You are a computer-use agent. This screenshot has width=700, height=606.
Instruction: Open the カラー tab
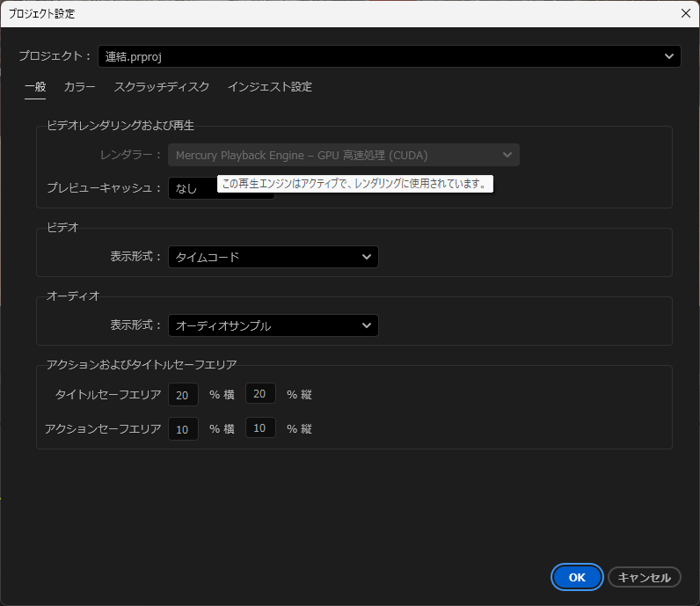click(80, 87)
